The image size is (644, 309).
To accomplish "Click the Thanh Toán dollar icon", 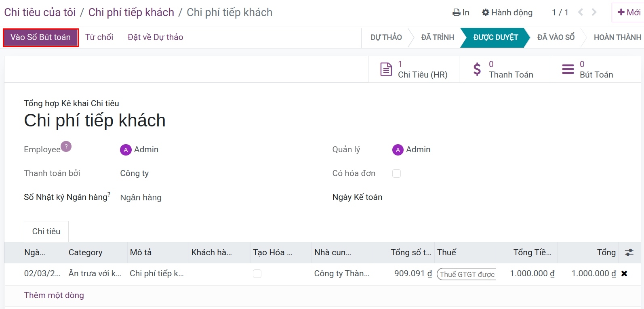I will [477, 69].
